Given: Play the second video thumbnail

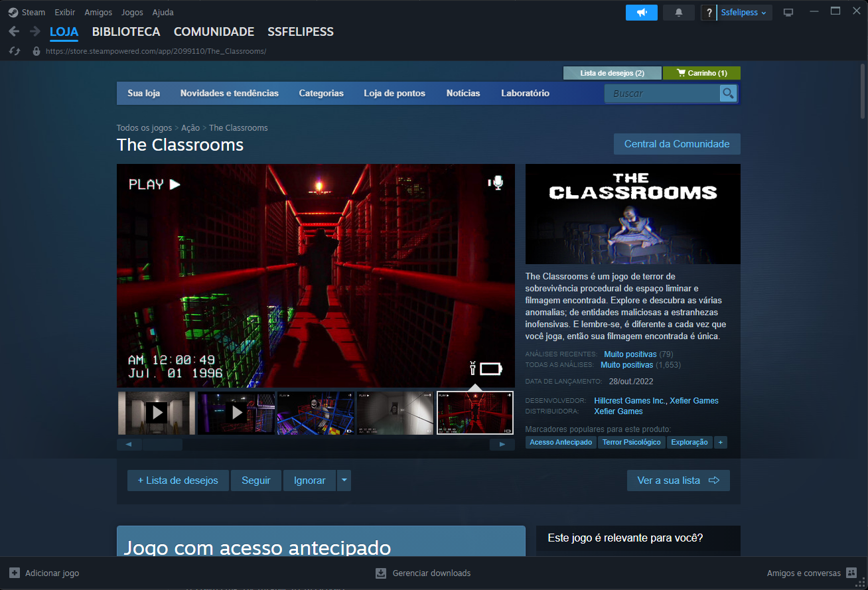Looking at the screenshot, I should (236, 413).
